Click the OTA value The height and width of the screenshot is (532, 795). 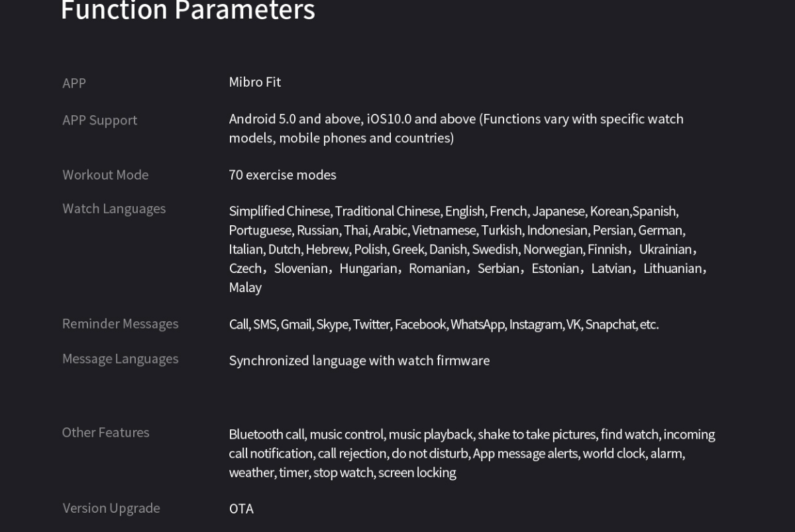[x=241, y=509]
